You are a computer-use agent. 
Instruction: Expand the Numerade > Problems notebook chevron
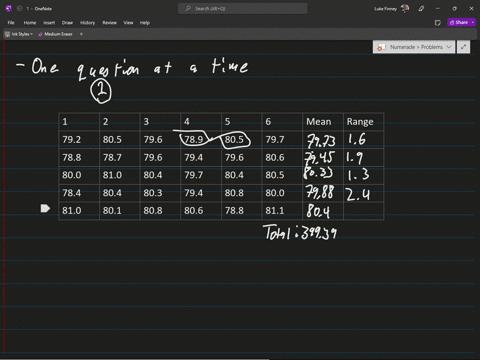pos(449,47)
